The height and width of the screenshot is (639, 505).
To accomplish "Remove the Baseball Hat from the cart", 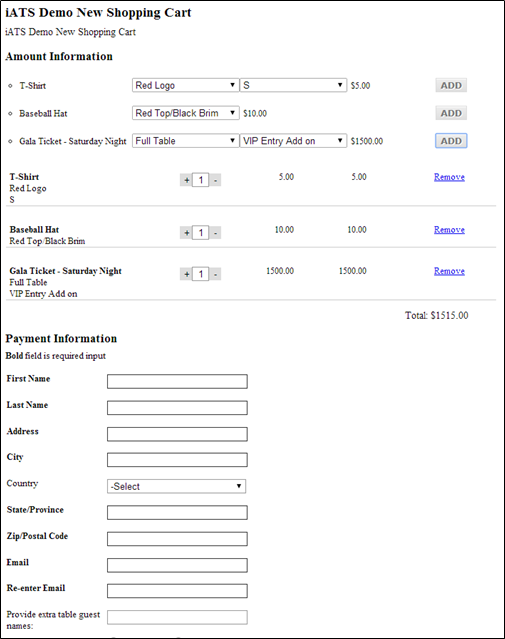I will click(x=449, y=230).
